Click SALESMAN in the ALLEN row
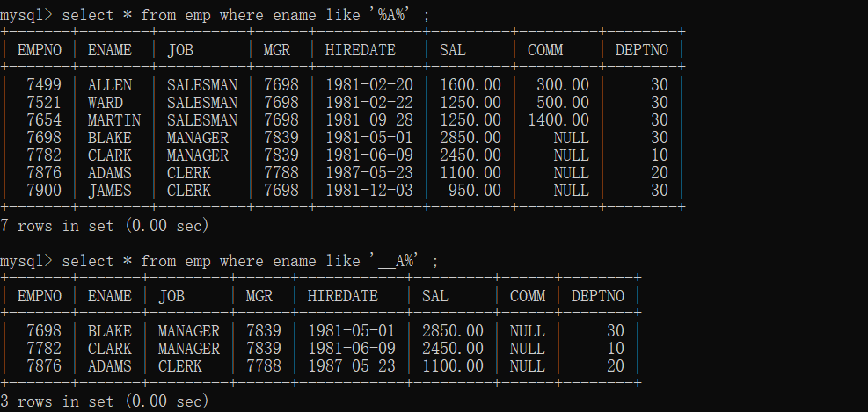The width and height of the screenshot is (868, 412). coord(202,85)
